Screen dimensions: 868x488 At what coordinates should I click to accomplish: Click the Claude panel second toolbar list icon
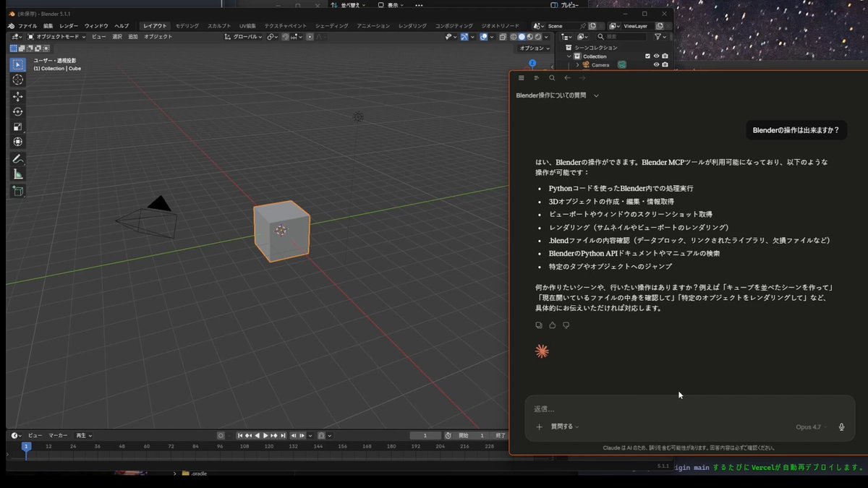point(537,78)
